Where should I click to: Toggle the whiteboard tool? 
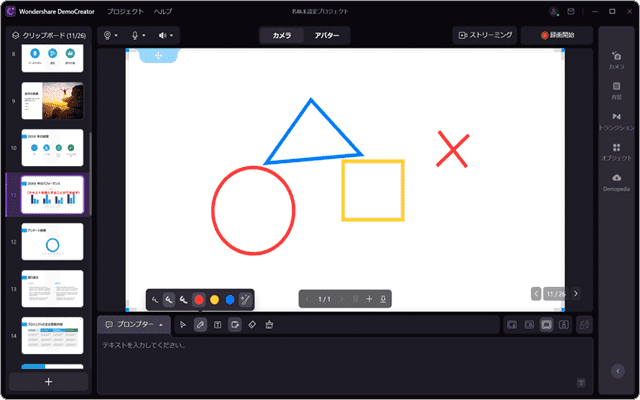coord(235,325)
